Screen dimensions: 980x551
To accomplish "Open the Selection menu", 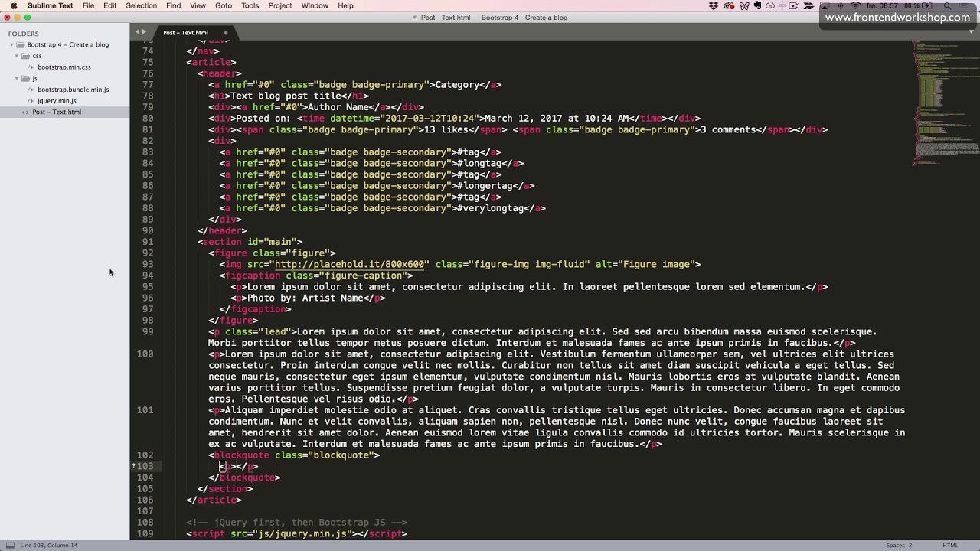I will [142, 5].
